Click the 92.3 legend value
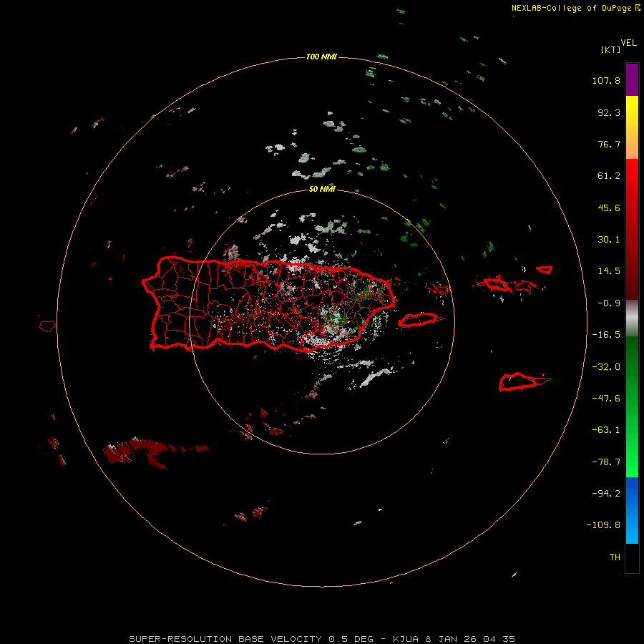The width and height of the screenshot is (644, 644). (609, 112)
